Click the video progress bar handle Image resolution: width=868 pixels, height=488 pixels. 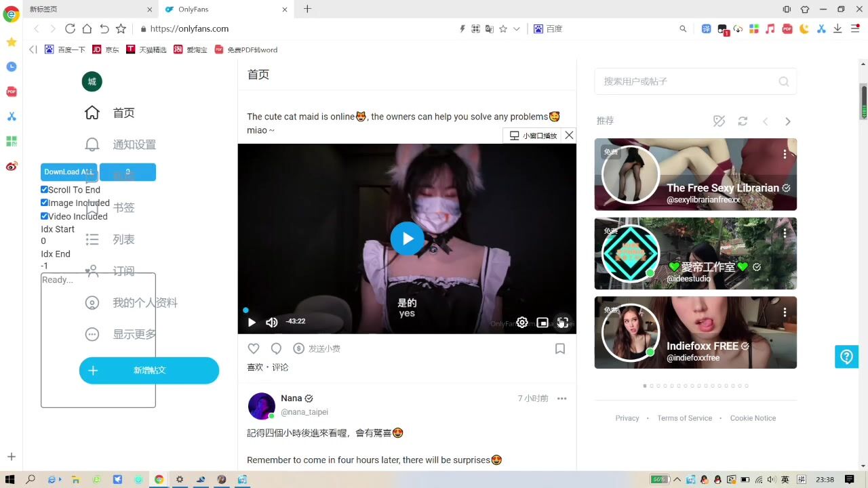(245, 310)
